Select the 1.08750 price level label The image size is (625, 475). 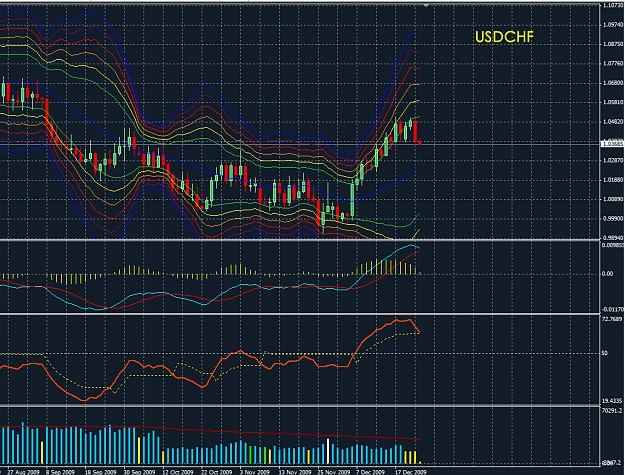tap(613, 44)
